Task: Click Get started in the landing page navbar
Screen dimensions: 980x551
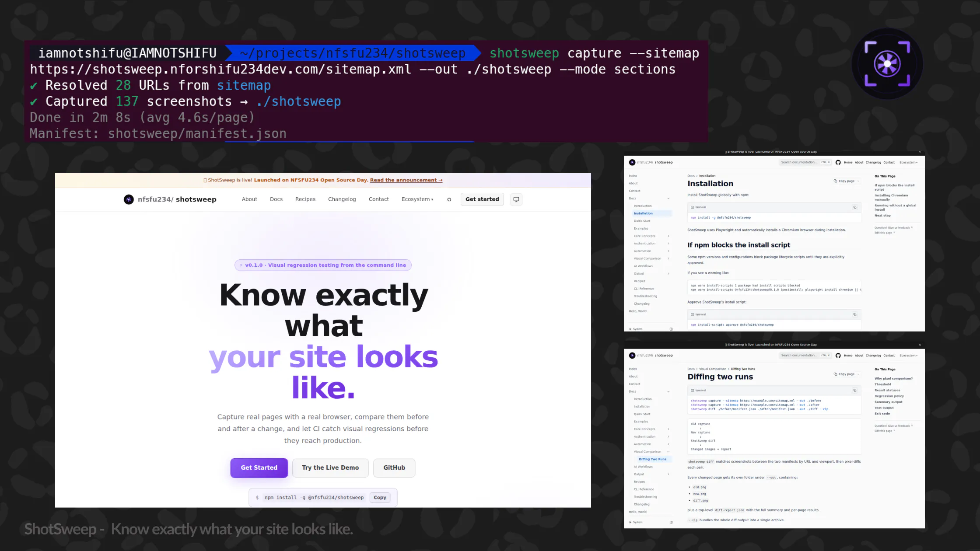Action: (482, 199)
